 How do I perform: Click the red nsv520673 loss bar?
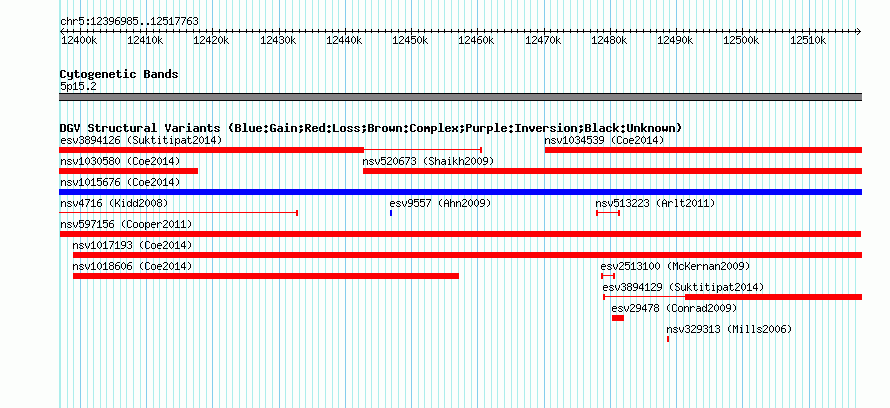coord(612,171)
